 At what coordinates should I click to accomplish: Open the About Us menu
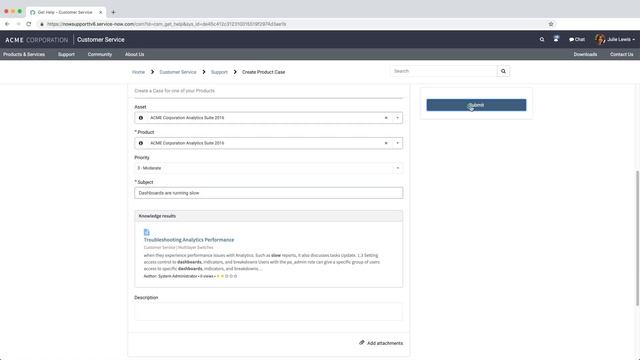134,54
